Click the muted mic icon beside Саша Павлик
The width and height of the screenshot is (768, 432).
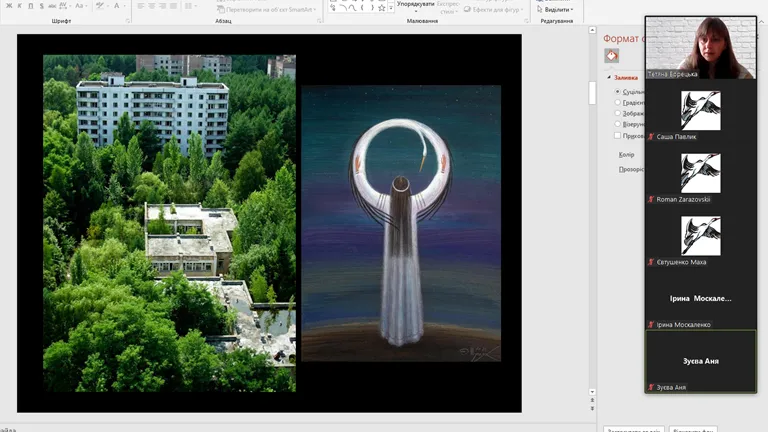(651, 136)
